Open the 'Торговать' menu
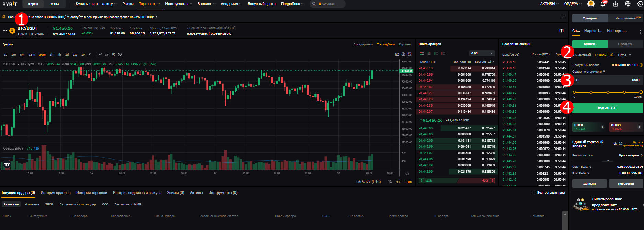The width and height of the screenshot is (644, 230). (149, 4)
